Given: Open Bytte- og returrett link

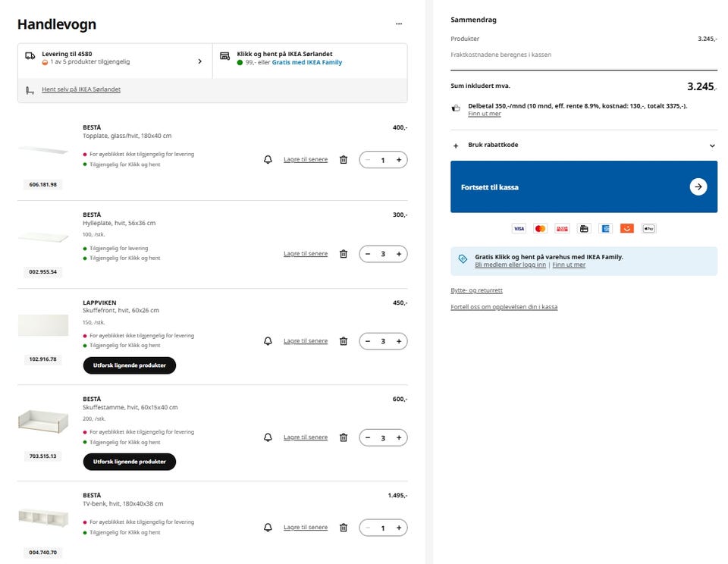Looking at the screenshot, I should click(x=476, y=290).
